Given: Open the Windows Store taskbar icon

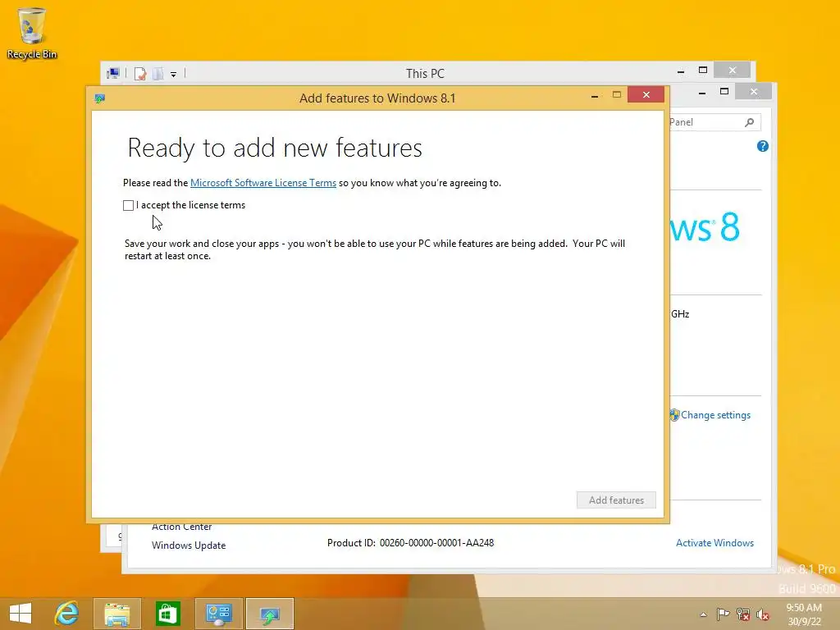Looking at the screenshot, I should pyautogui.click(x=167, y=614).
